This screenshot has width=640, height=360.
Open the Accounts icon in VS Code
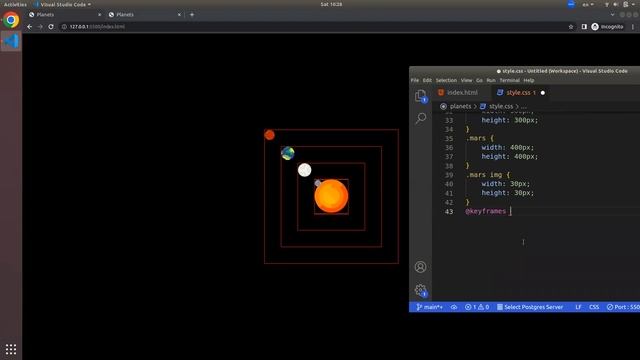(420, 267)
